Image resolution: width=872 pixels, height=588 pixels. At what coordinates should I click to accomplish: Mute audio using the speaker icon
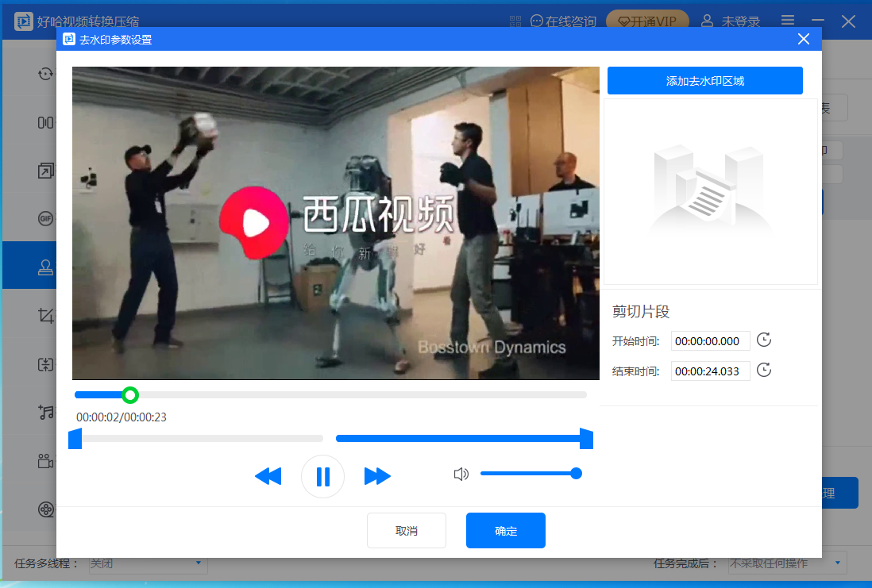[461, 474]
